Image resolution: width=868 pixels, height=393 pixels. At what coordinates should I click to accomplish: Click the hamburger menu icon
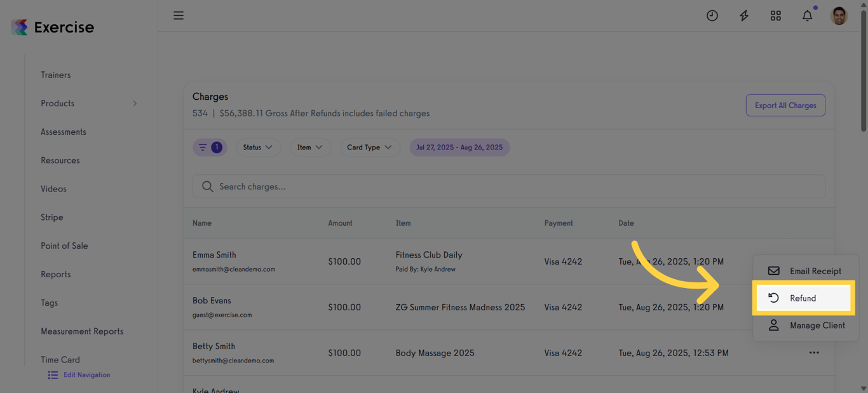[x=179, y=15]
